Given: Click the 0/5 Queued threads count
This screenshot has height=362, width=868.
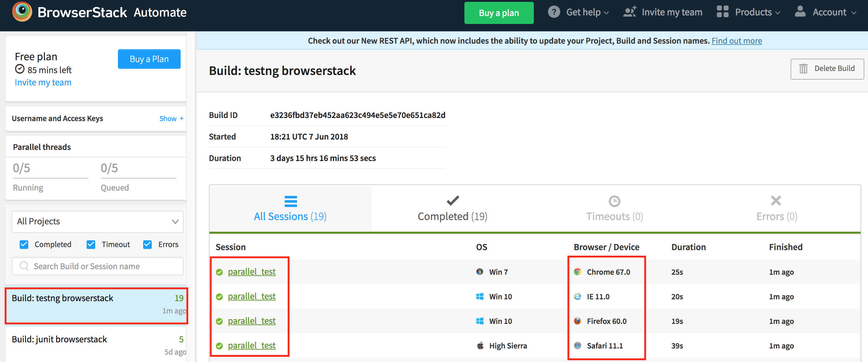Looking at the screenshot, I should click(x=109, y=168).
